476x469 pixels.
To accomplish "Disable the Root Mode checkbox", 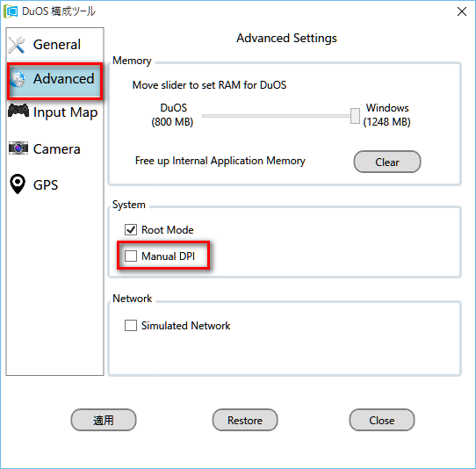I will (131, 230).
